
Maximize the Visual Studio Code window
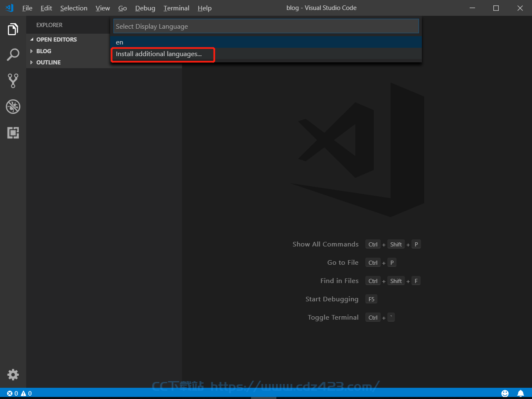(496, 8)
